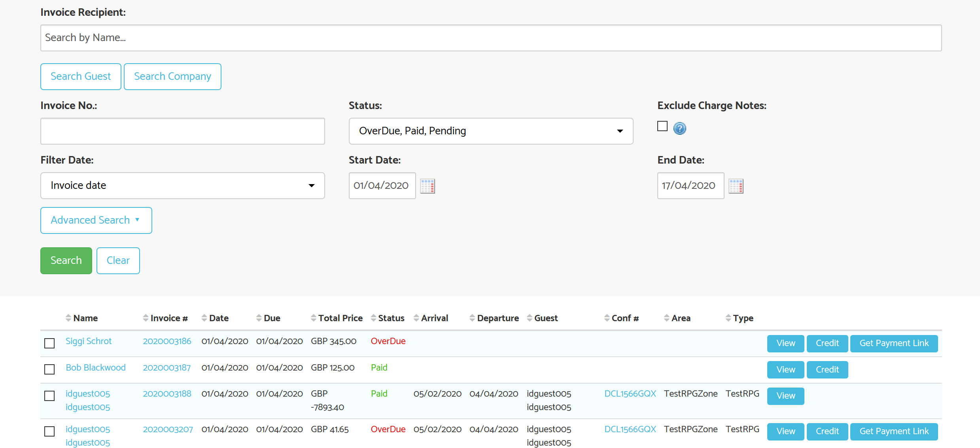Screen dimensions: 980x448
Task: Click the GBP 125.00 total price cell
Action: point(333,368)
